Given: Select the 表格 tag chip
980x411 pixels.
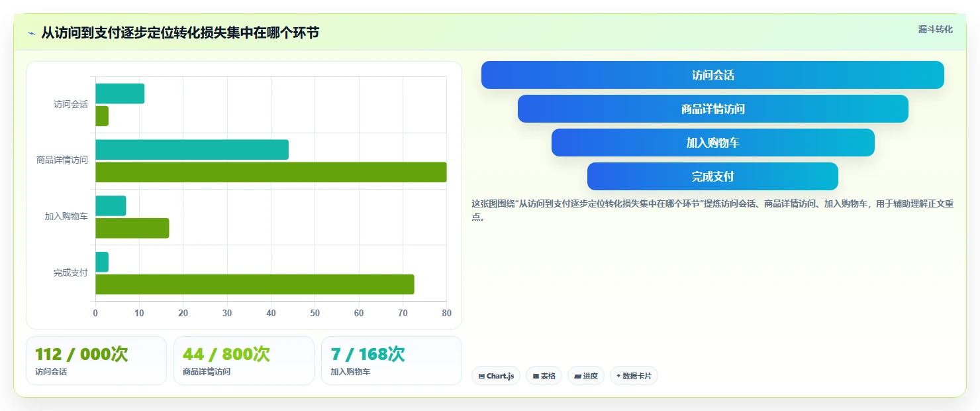Looking at the screenshot, I should coord(544,376).
